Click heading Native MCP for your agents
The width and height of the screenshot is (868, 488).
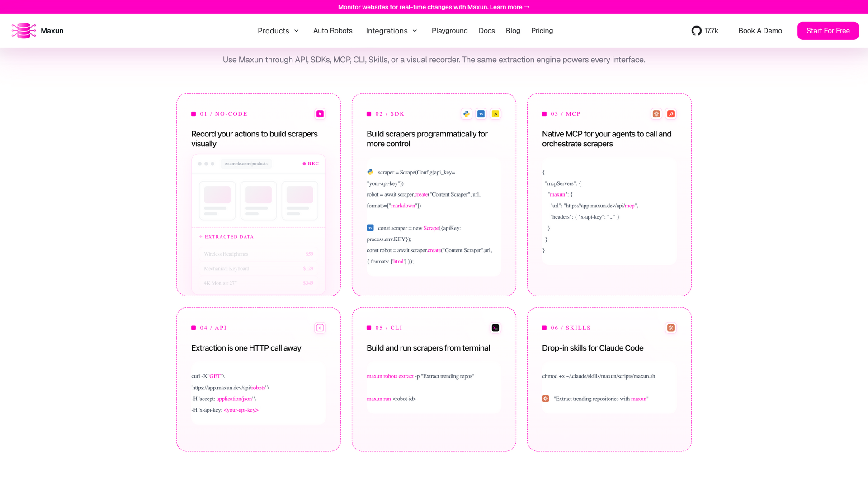[607, 139]
